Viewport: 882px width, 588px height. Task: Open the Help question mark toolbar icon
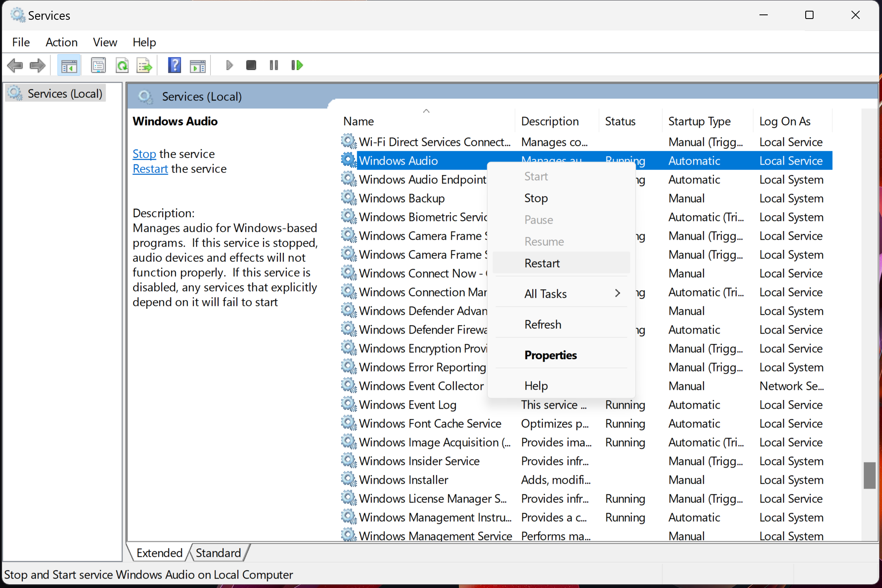(x=175, y=65)
